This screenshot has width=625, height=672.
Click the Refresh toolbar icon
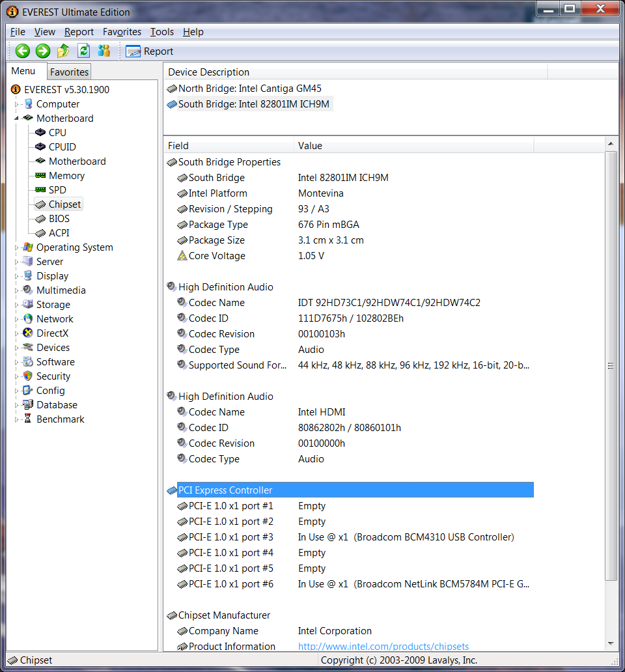(83, 51)
